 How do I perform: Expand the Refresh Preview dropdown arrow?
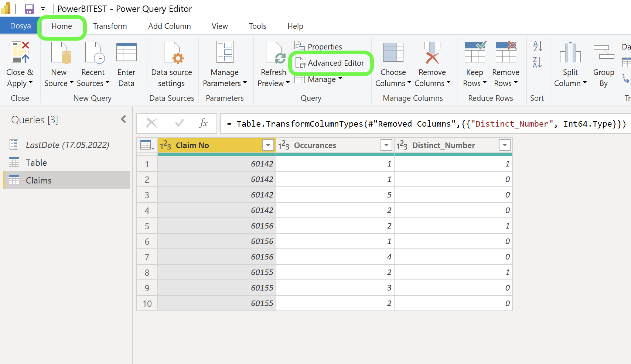288,83
